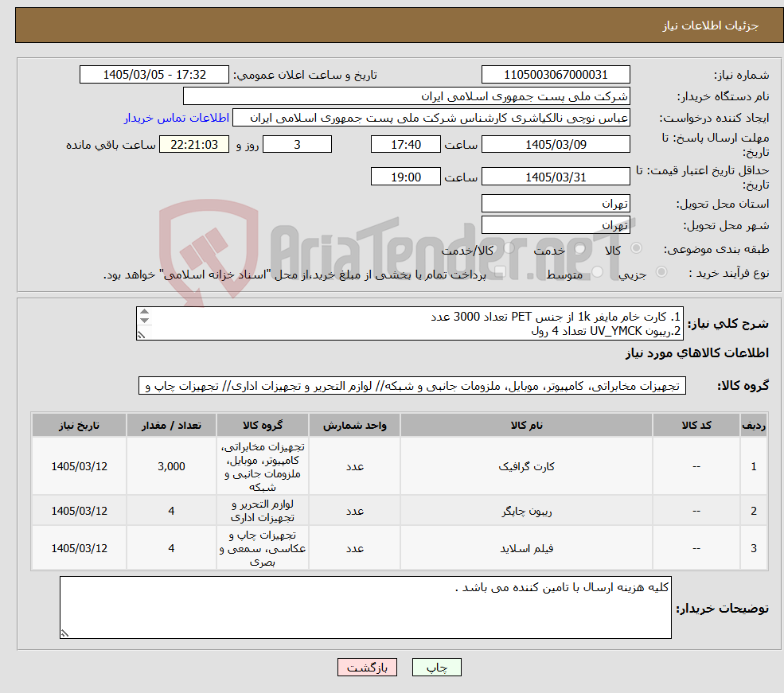Click the فیلم اسلاید item name cell

526,548
